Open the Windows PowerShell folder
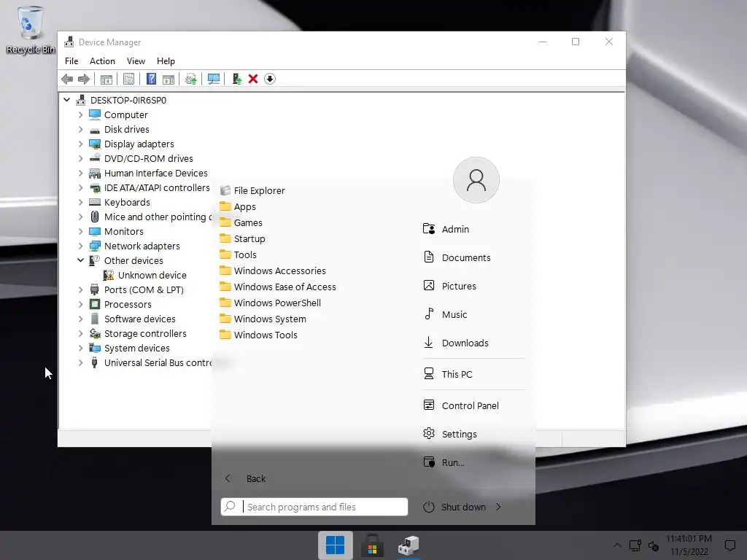The height and width of the screenshot is (560, 747). 270,303
